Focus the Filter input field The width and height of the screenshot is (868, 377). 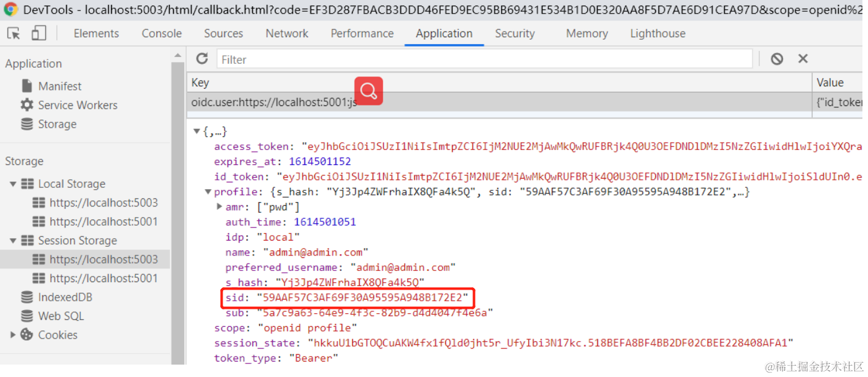[x=484, y=59]
